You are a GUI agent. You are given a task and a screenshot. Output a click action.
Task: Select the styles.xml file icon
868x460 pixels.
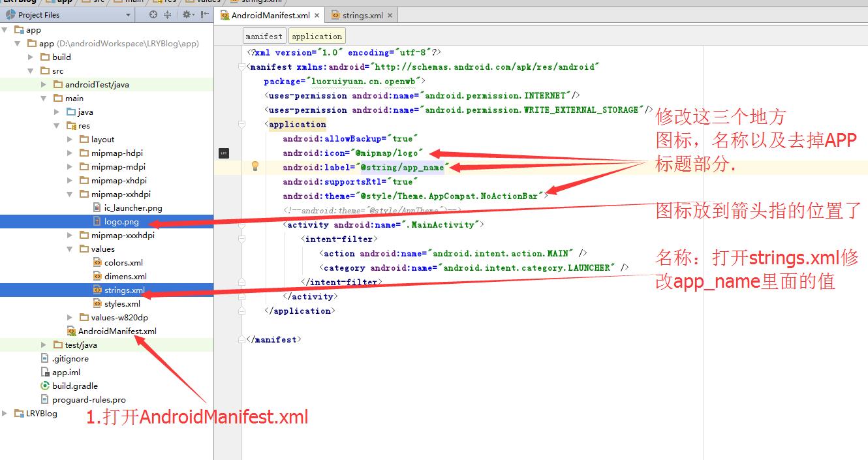point(98,303)
